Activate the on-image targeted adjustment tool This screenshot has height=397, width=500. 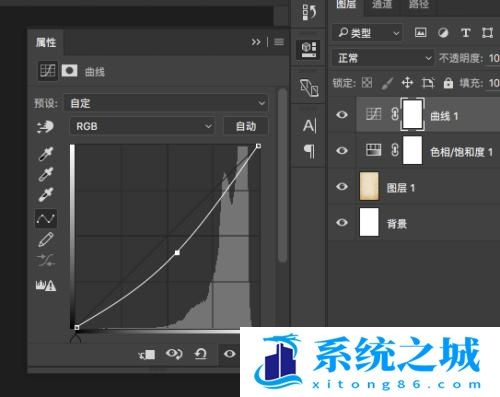coord(45,127)
